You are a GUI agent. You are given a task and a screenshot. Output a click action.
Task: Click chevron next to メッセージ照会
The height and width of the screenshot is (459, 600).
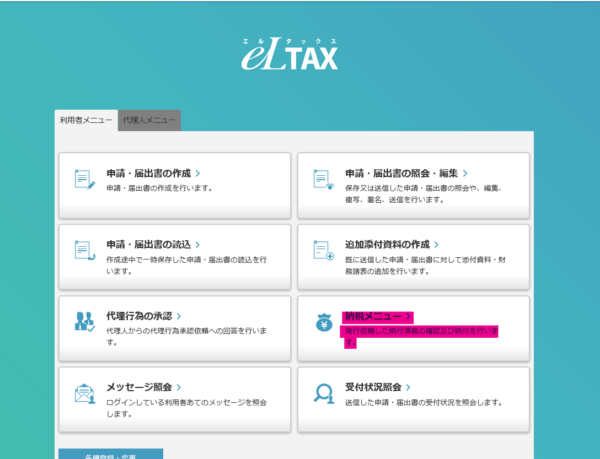pyautogui.click(x=179, y=387)
